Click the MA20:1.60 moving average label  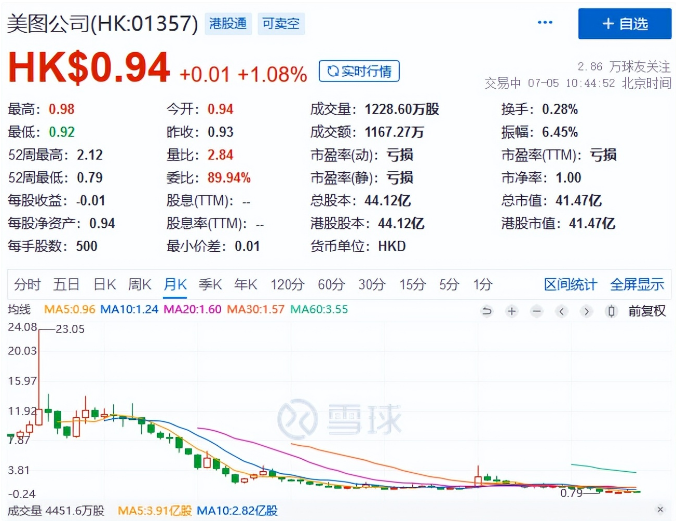point(192,309)
